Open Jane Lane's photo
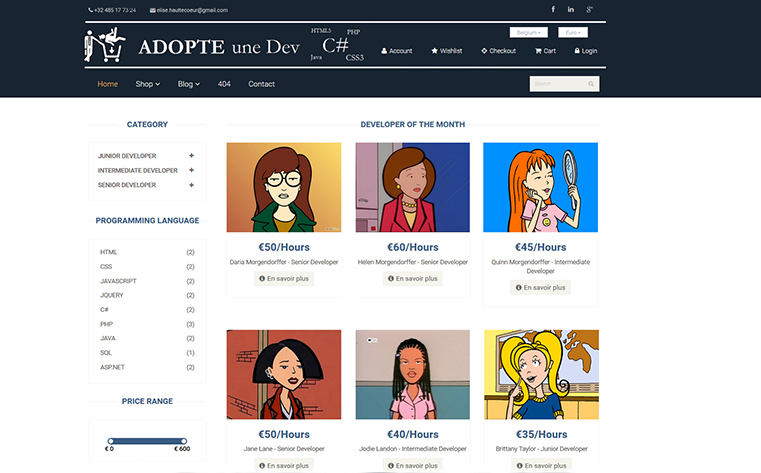This screenshot has height=473, width=761. tap(284, 375)
